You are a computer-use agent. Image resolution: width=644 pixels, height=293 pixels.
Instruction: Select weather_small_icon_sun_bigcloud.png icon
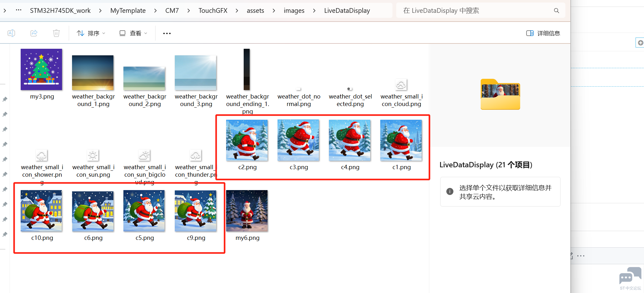(x=144, y=155)
